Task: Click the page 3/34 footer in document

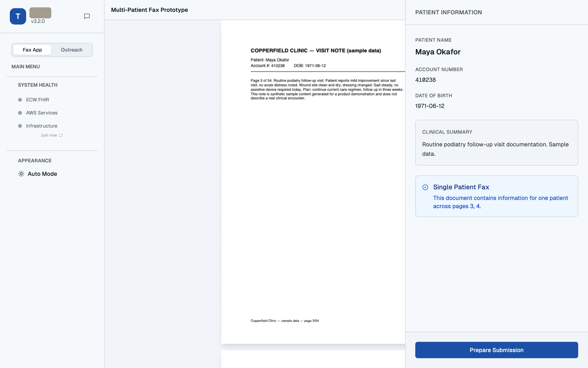Action: (x=285, y=321)
